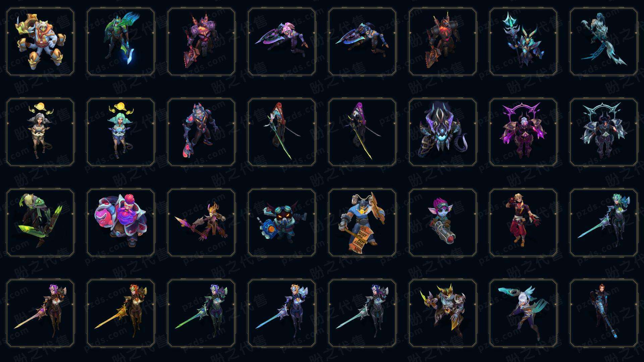
Task: Open the red-haired woman with blue rifle
Action: tap(604, 313)
